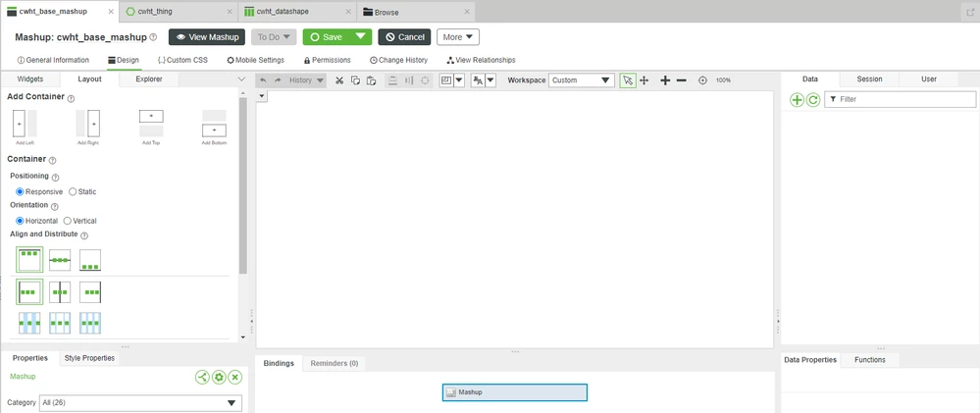Select the align left option
This screenshot has height=413, width=980.
[29, 291]
